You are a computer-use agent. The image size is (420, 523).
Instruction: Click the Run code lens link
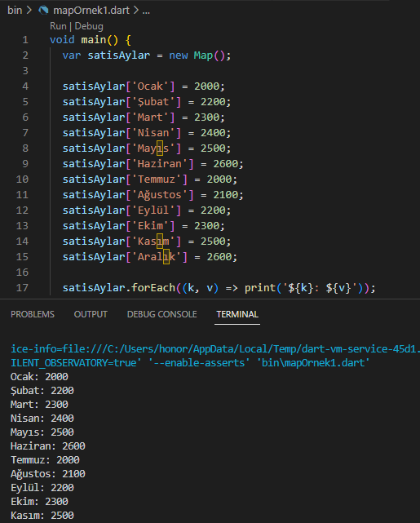tap(59, 26)
